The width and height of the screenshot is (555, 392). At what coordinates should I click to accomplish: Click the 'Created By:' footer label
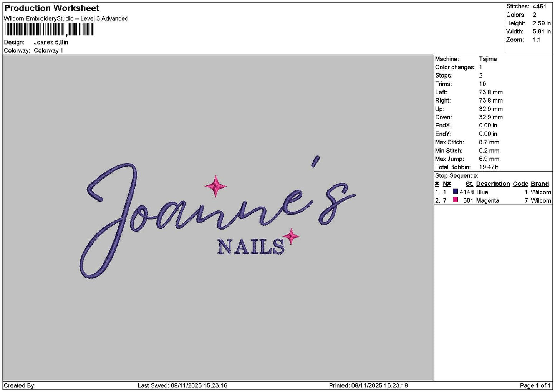(x=20, y=385)
